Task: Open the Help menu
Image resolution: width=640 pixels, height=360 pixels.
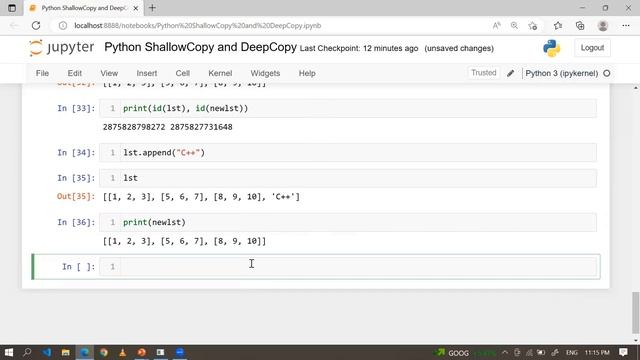Action: coord(307,73)
